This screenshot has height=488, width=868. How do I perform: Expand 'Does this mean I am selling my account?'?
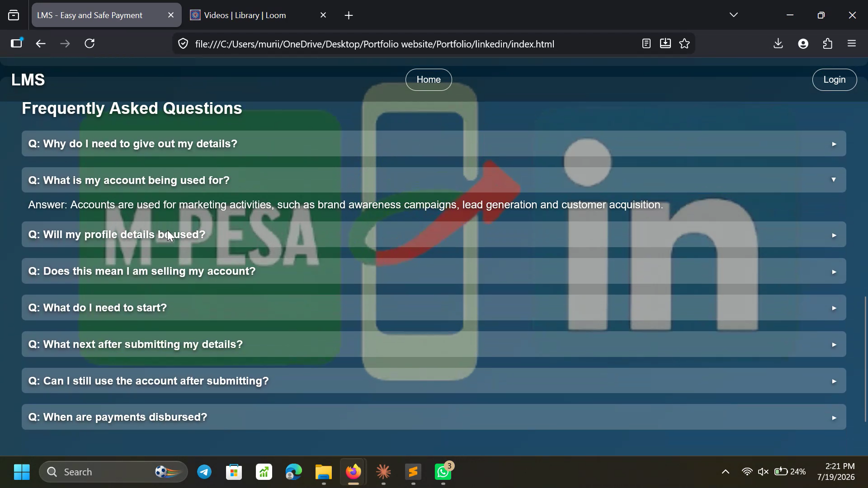click(434, 271)
